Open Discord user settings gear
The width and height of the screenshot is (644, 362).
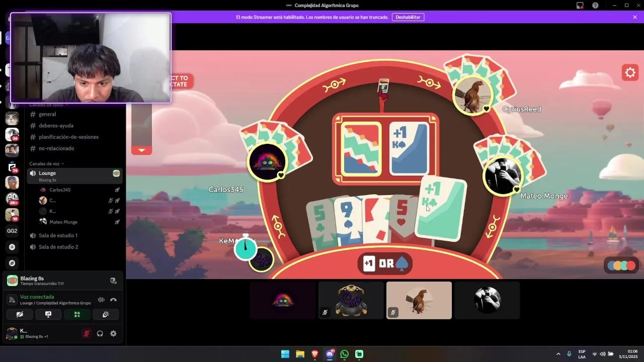point(113,333)
